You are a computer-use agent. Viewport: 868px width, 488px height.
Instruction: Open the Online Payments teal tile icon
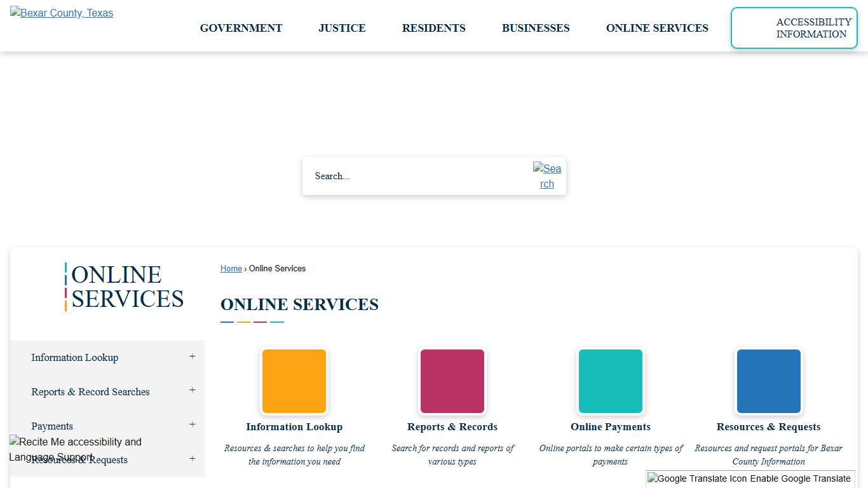point(610,381)
